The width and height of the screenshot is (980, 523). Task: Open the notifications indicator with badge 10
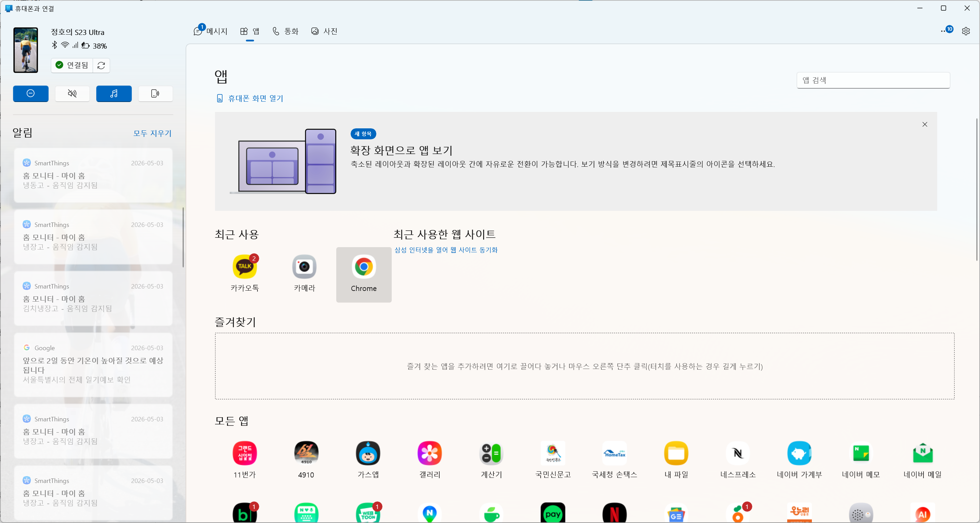click(947, 30)
